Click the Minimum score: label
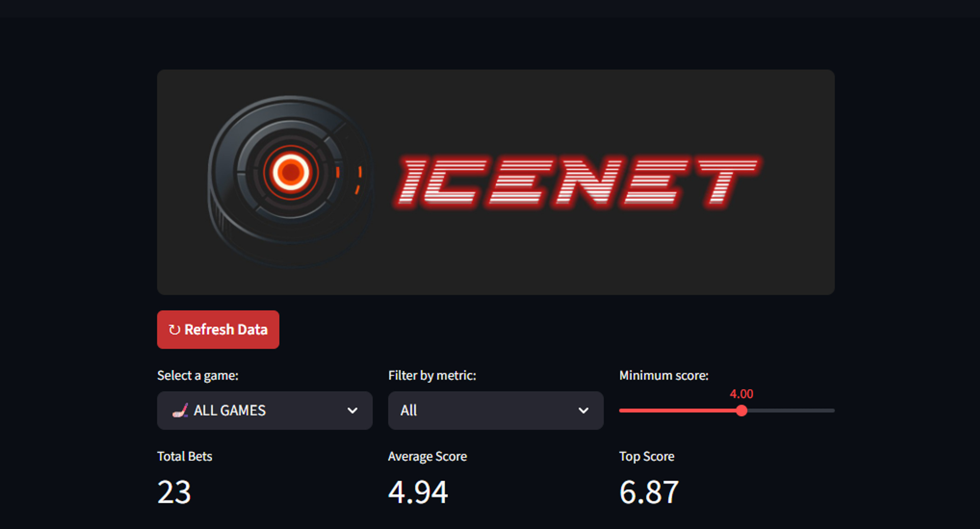980x529 pixels. (x=664, y=375)
